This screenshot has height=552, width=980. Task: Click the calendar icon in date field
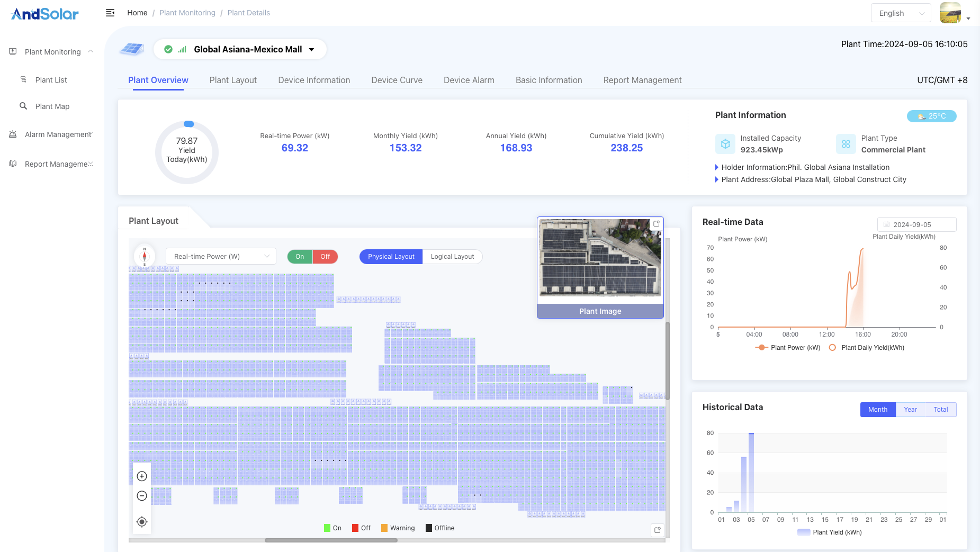coord(886,224)
